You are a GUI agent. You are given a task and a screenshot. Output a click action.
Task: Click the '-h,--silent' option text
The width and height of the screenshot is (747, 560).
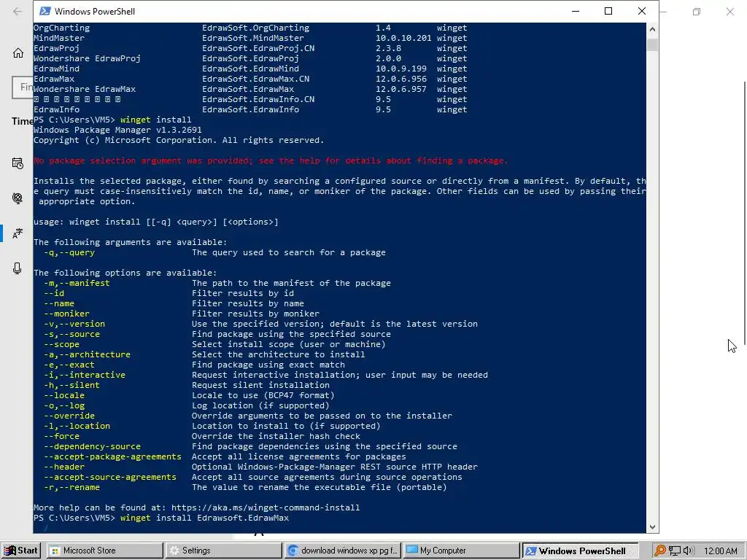[x=72, y=385]
